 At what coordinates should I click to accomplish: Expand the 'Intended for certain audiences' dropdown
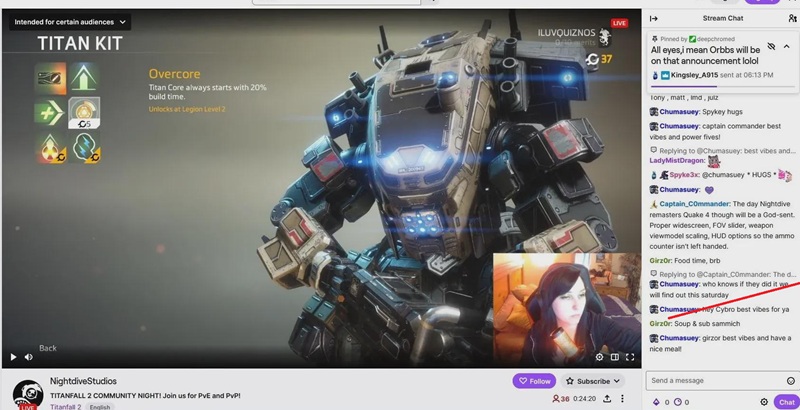(70, 21)
